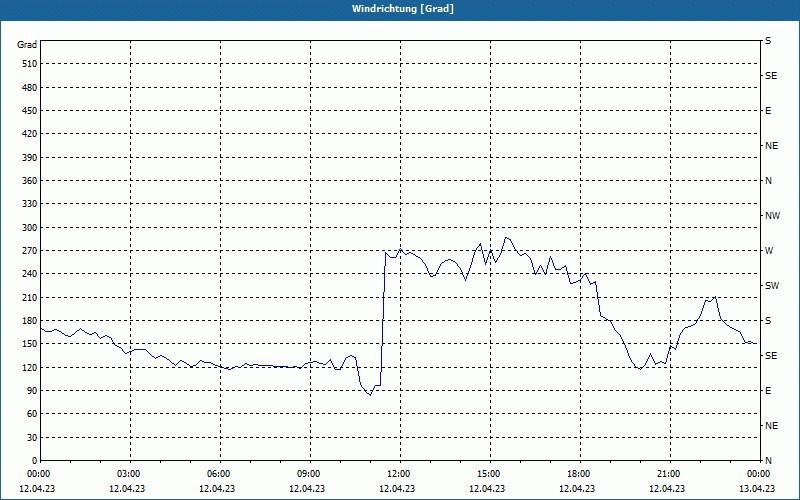Click the 12.04.23 date beneath 21:00
Viewport: 800px width, 500px height.
667,488
